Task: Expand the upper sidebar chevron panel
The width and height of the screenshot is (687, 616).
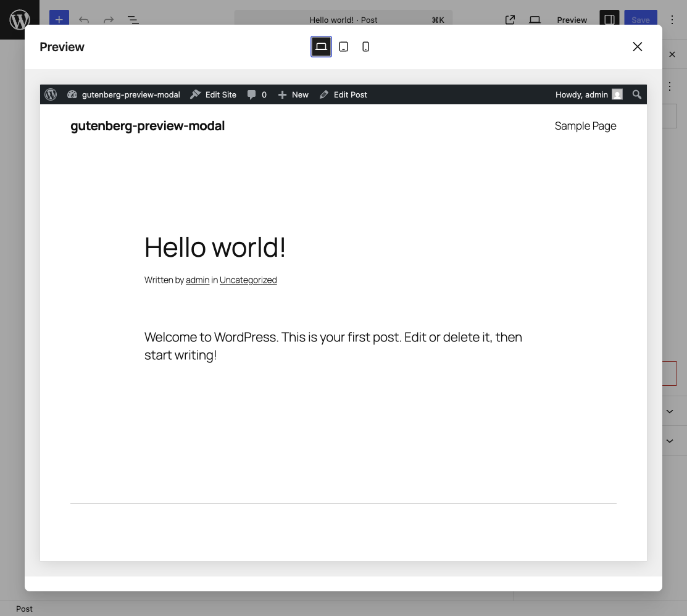Action: [x=670, y=412]
